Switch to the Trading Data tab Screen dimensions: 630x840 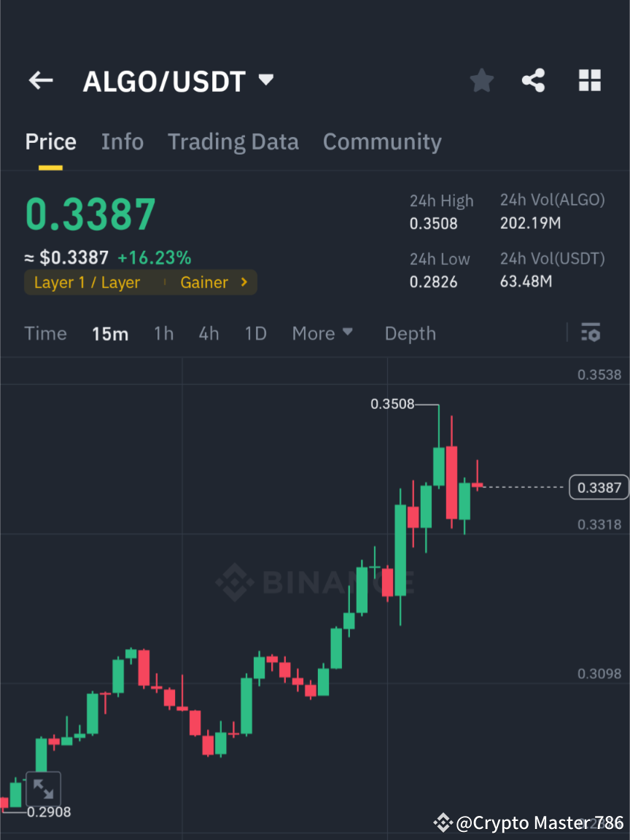[x=233, y=141]
